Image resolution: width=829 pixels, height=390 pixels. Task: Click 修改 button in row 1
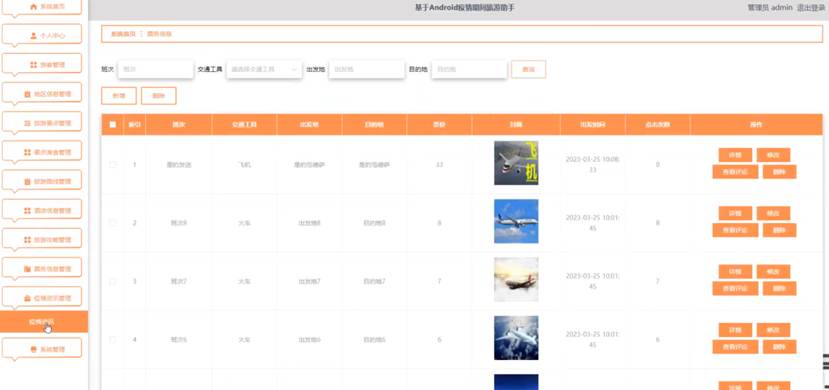(x=773, y=155)
